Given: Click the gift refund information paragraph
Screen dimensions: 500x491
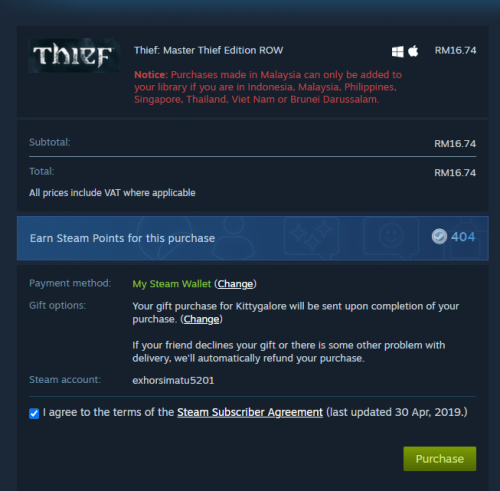Looking at the screenshot, I should (x=289, y=352).
